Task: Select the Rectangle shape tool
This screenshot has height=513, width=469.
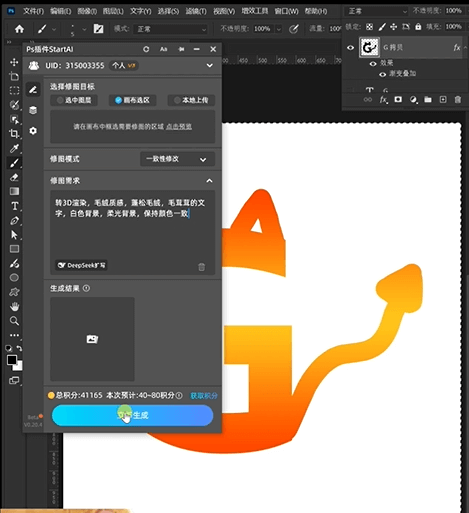Action: tap(14, 249)
